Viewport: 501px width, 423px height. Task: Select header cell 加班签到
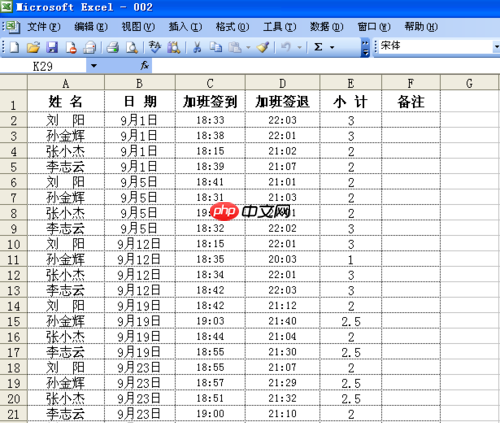tap(210, 101)
